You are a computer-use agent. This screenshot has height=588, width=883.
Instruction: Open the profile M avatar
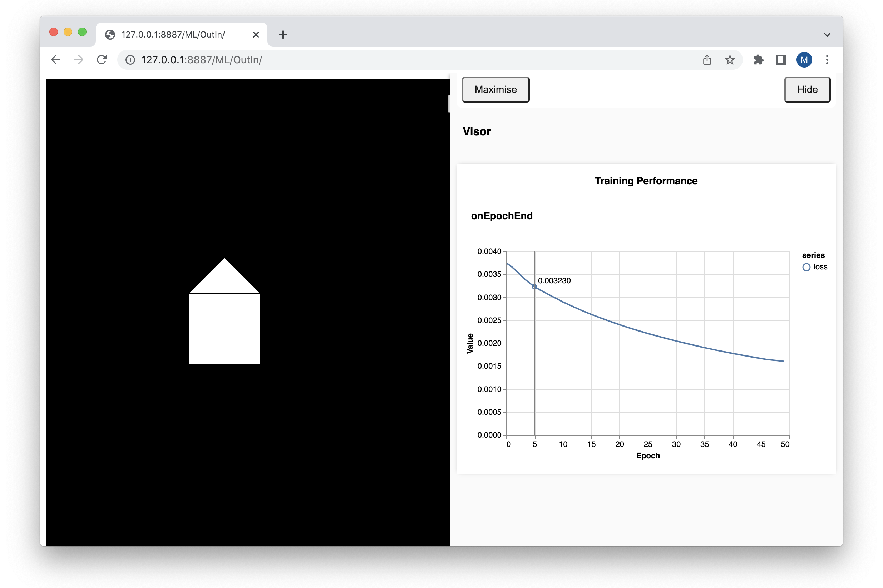click(804, 60)
